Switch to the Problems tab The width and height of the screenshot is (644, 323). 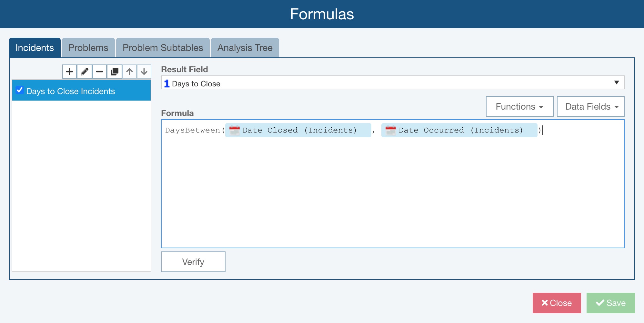(x=88, y=48)
